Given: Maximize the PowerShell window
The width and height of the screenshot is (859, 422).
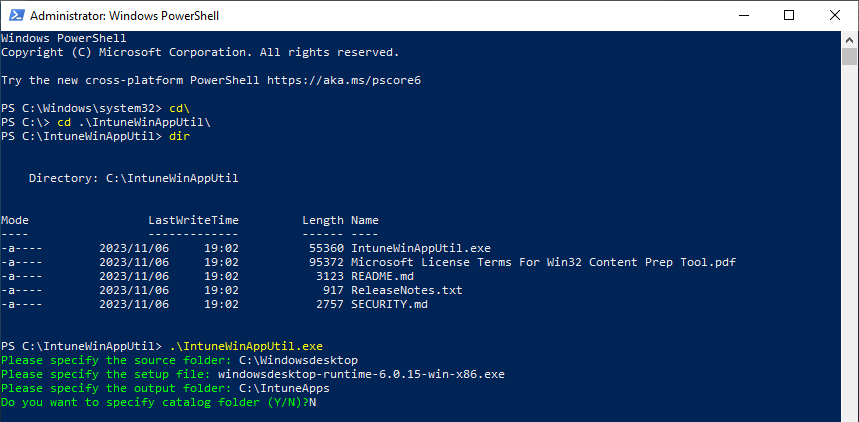Looking at the screenshot, I should (x=789, y=15).
